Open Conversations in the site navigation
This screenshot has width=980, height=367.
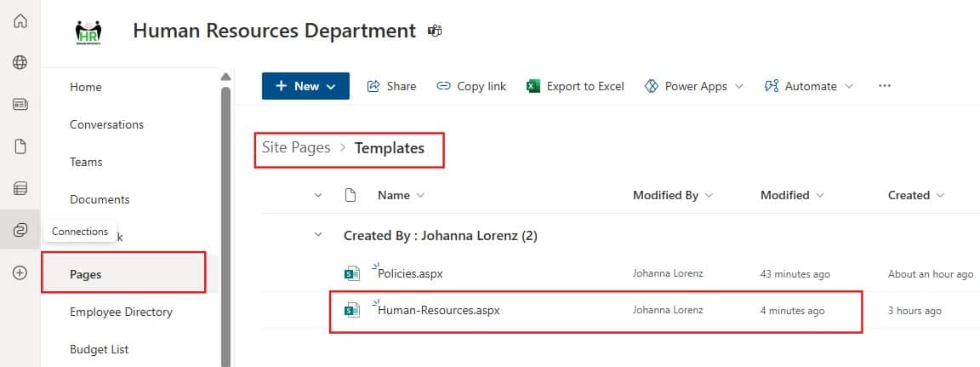click(x=107, y=124)
